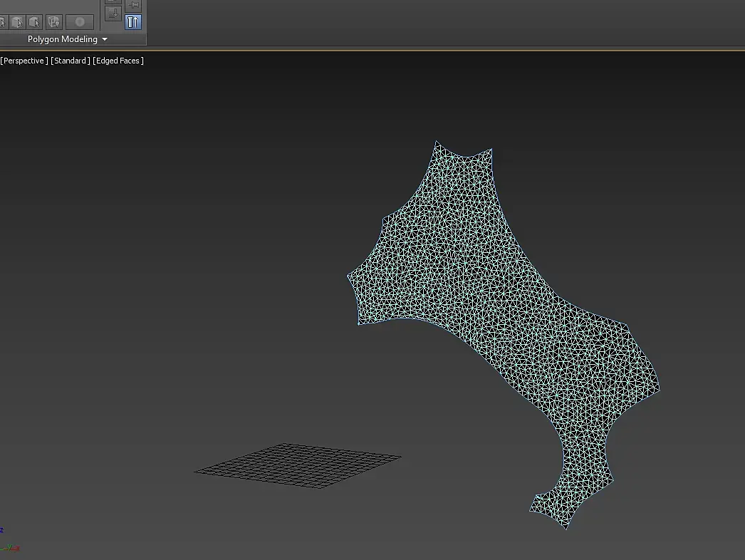Screen dimensions: 745x560
Task: Click the next modifier down-arrow icon
Action: [113, 13]
